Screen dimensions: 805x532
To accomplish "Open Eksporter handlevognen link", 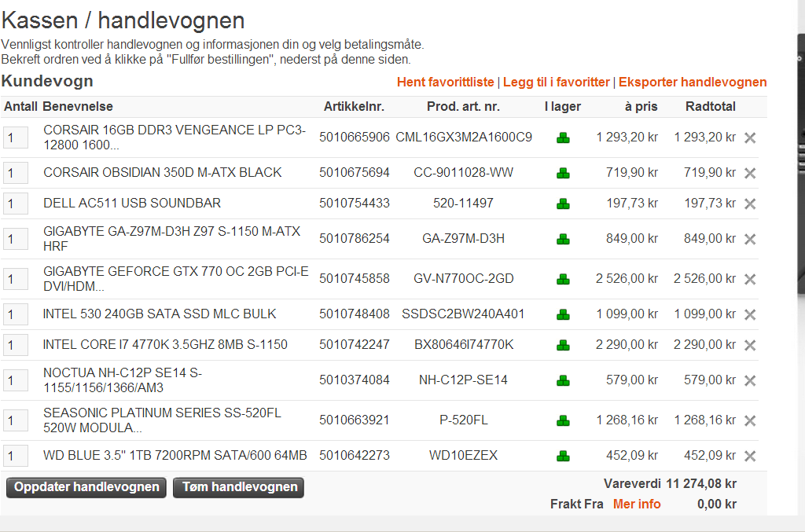I will (x=693, y=82).
